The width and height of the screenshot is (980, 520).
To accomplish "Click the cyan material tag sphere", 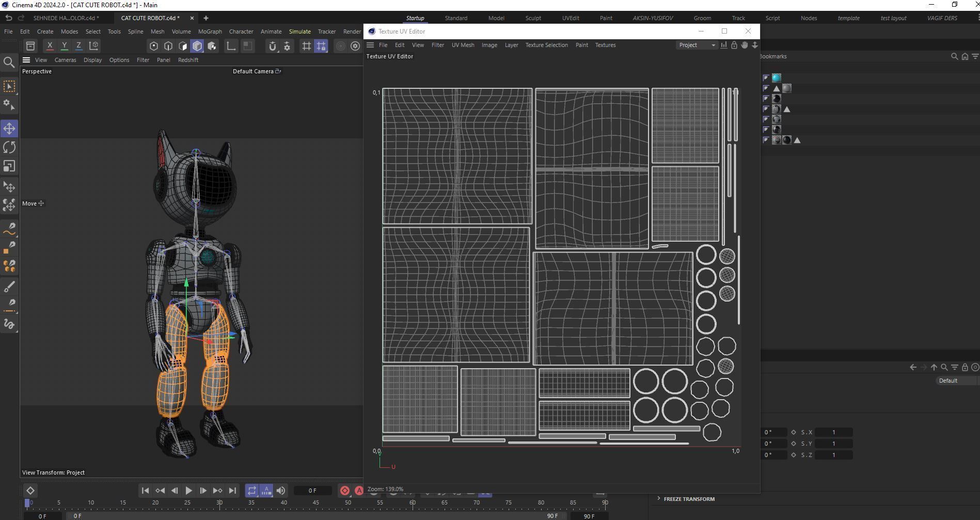I will [x=777, y=78].
